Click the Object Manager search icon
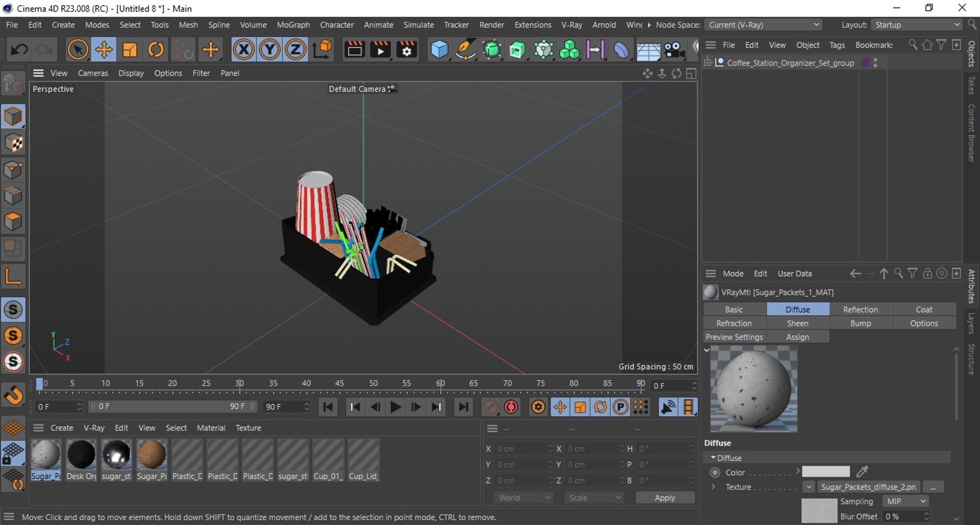Viewport: 980px width, 525px height. point(913,45)
